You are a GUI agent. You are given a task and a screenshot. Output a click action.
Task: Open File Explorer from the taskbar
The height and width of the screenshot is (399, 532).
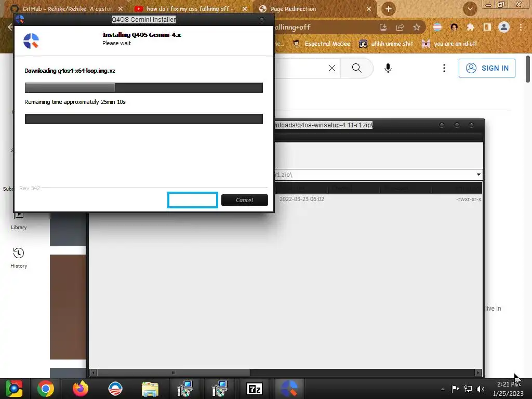pyautogui.click(x=150, y=389)
